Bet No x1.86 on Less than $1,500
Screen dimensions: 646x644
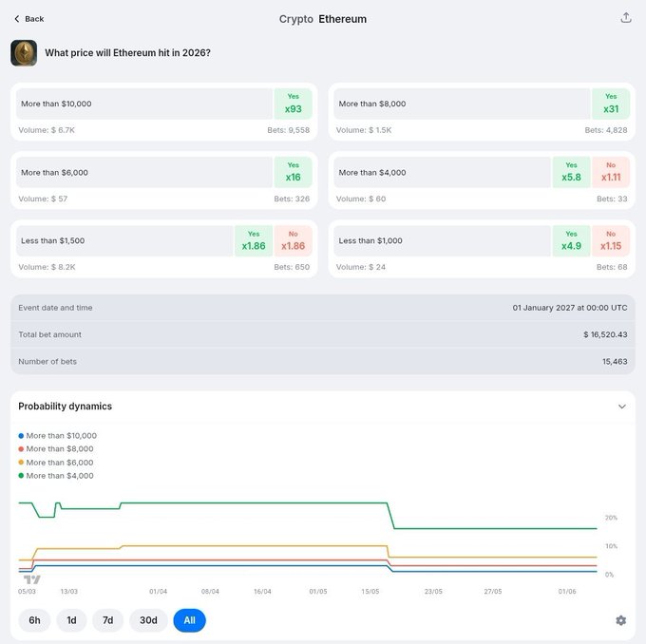[x=293, y=240]
